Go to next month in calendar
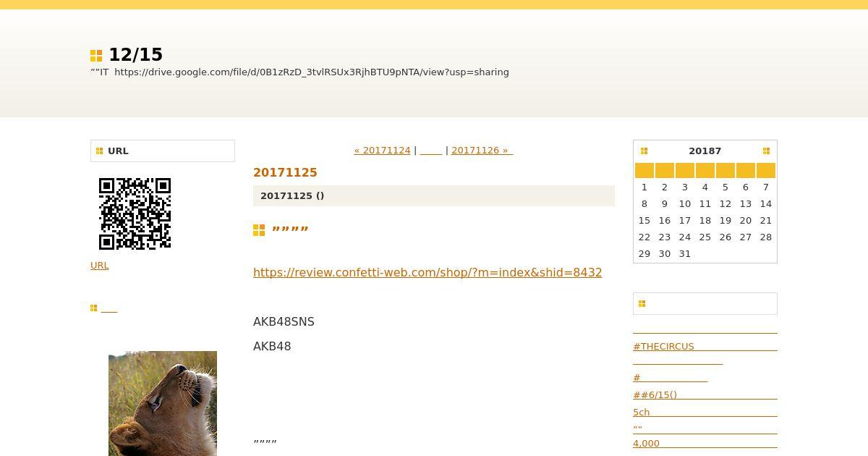 [766, 151]
